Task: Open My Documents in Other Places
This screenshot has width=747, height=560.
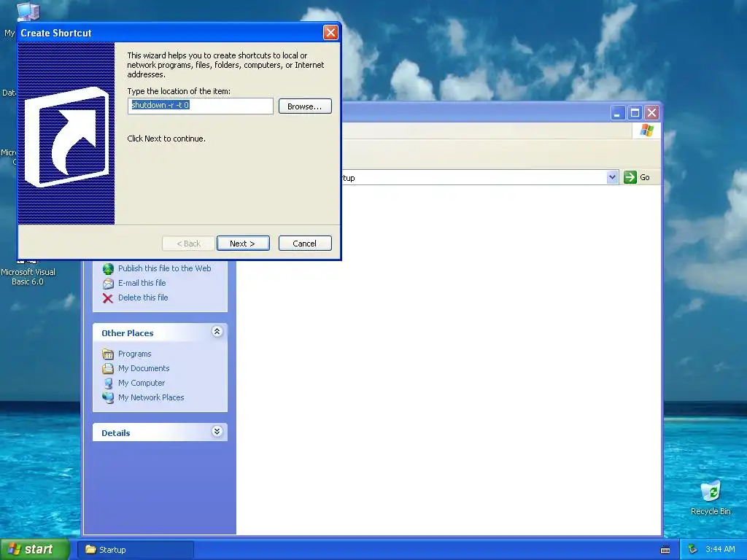Action: 144,368
